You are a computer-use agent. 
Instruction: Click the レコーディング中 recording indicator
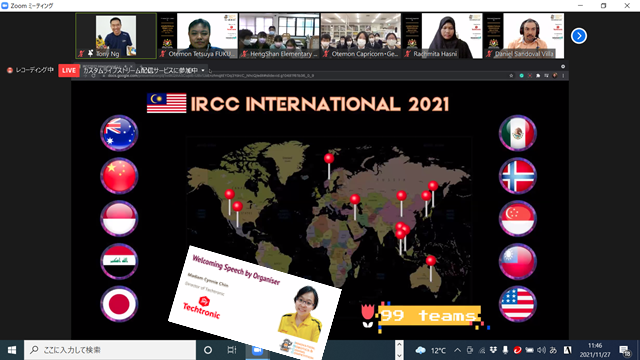(30, 70)
